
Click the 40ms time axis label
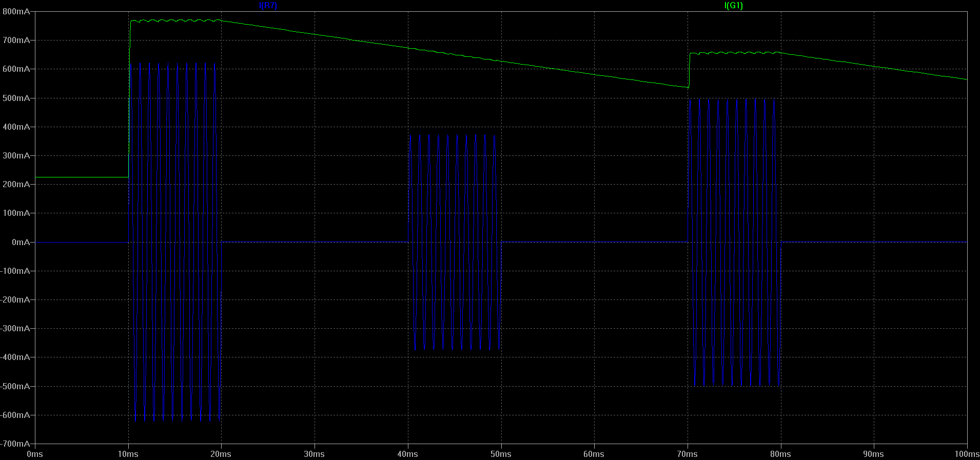click(x=408, y=454)
